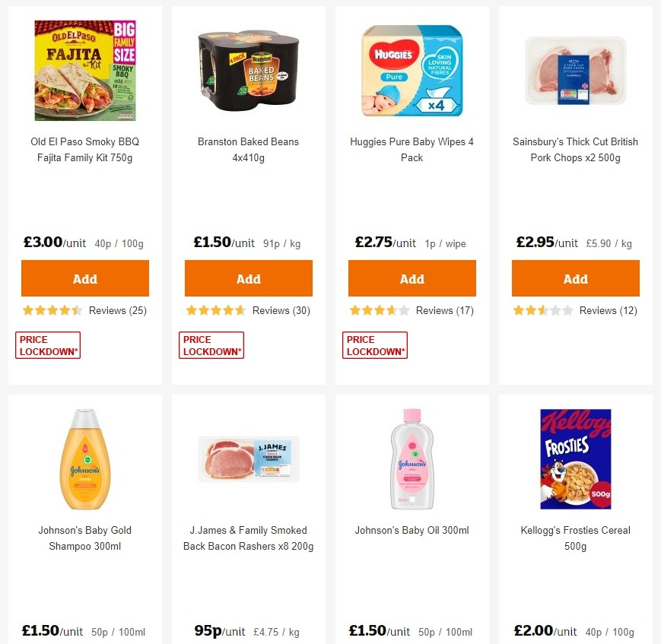Open the Johnson's Baby Oil product page
Image resolution: width=661 pixels, height=644 pixels.
pyautogui.click(x=412, y=530)
